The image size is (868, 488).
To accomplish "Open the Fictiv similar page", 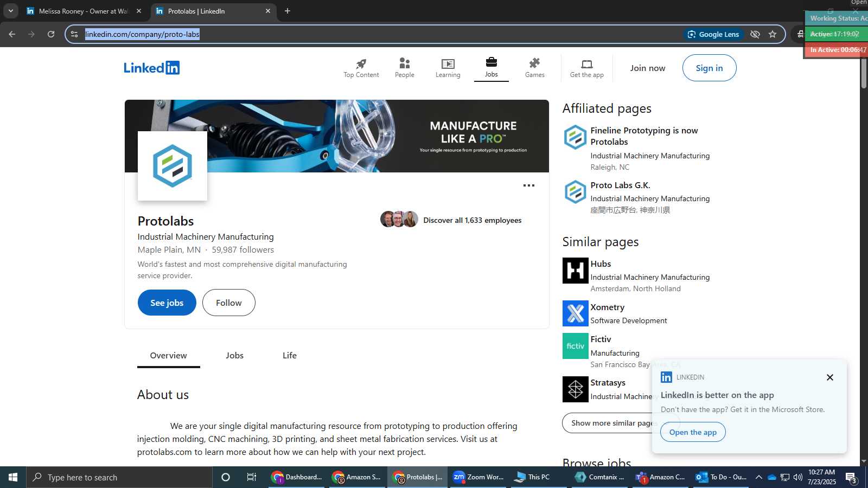I will point(601,339).
